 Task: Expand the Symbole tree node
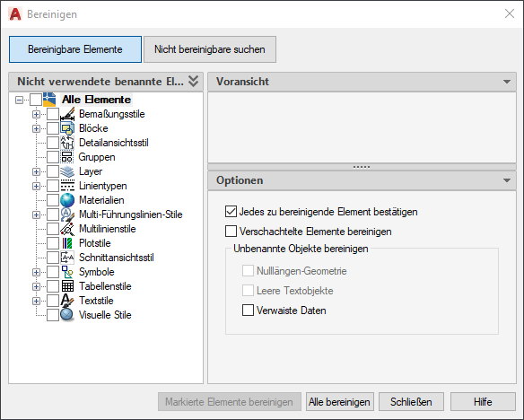[36, 272]
